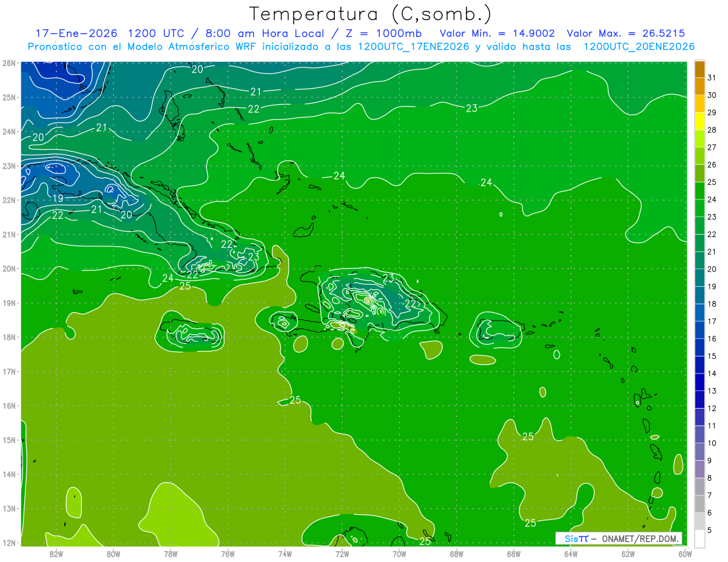Pick the teal color bar segment between 19 and 20
Viewport: 728px width, 562px height.
click(699, 278)
